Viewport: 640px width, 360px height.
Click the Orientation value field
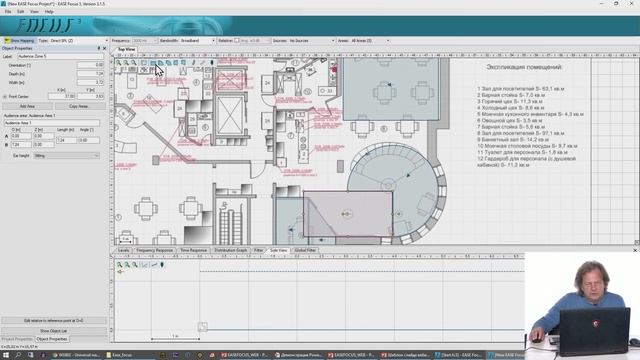(90, 65)
